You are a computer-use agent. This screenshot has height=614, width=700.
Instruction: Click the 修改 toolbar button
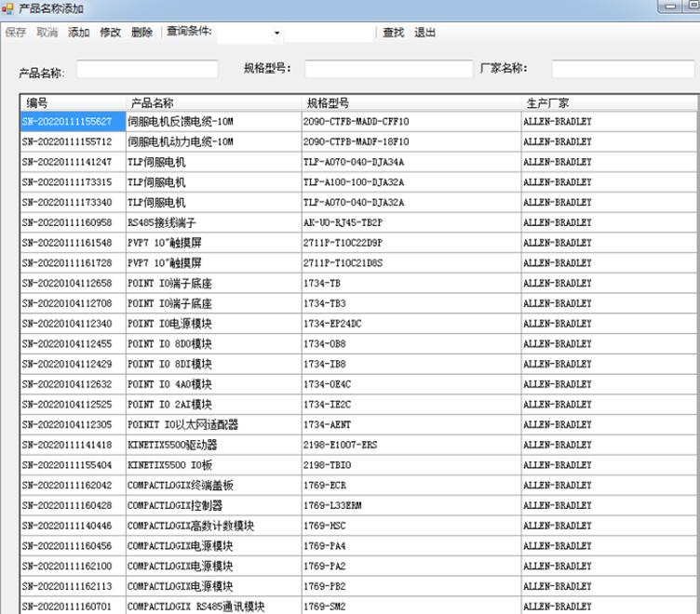pos(110,33)
